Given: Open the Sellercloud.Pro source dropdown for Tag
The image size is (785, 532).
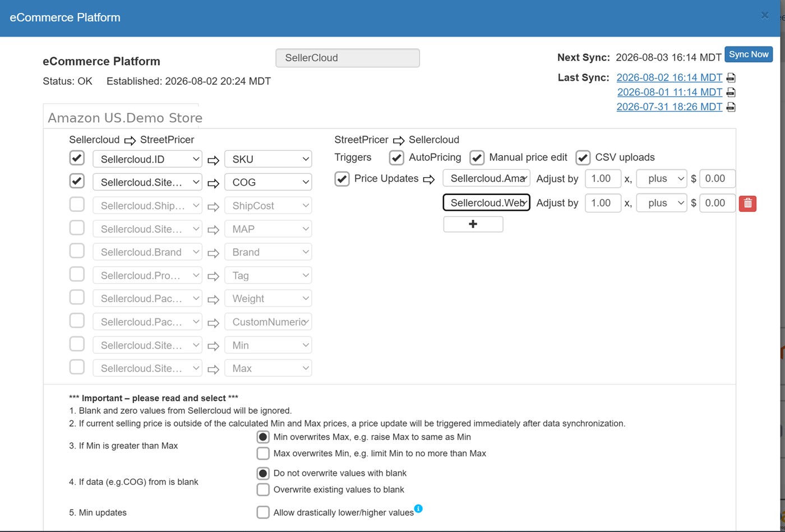Looking at the screenshot, I should coord(147,275).
